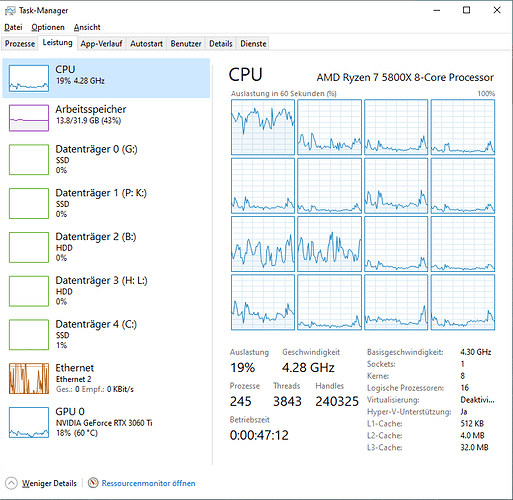Click the Datenträger 4 (C:) disk icon
The height and width of the screenshot is (500, 513).
pyautogui.click(x=29, y=335)
